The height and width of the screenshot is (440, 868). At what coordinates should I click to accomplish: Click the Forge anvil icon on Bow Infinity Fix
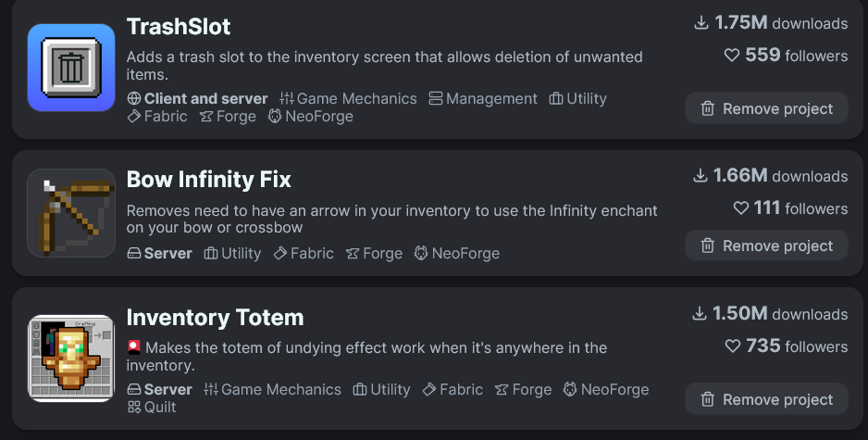pyautogui.click(x=353, y=253)
